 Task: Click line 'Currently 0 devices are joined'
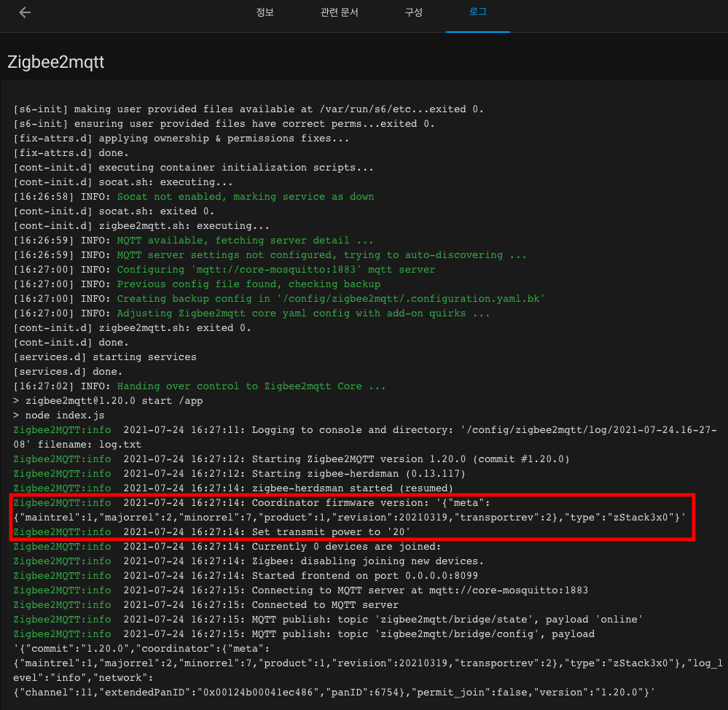tap(227, 547)
